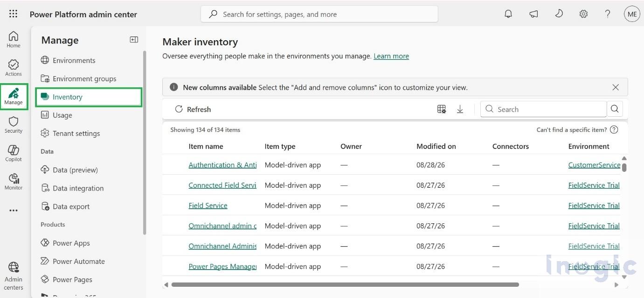644x298 pixels.
Task: Click the search magnifier button
Action: click(x=615, y=109)
